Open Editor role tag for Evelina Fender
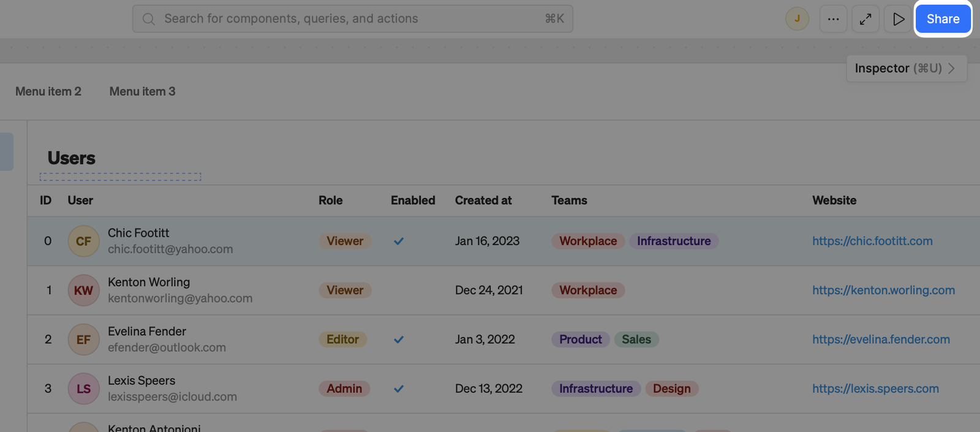The width and height of the screenshot is (980, 432). pos(342,339)
